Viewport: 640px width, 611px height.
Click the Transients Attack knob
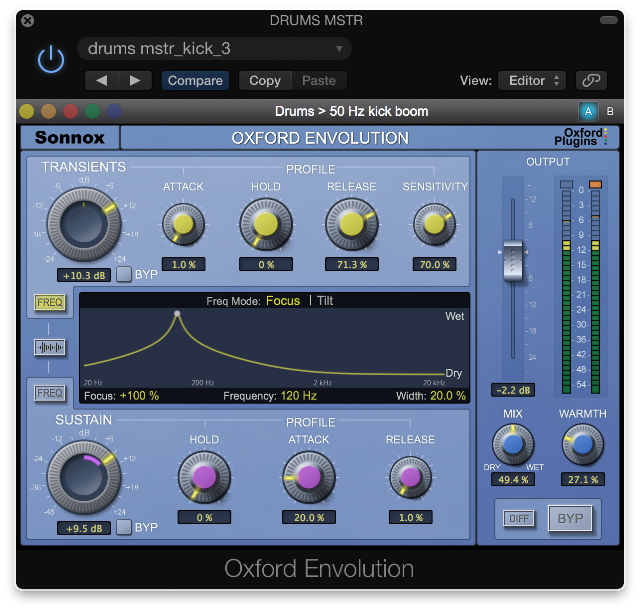(184, 224)
